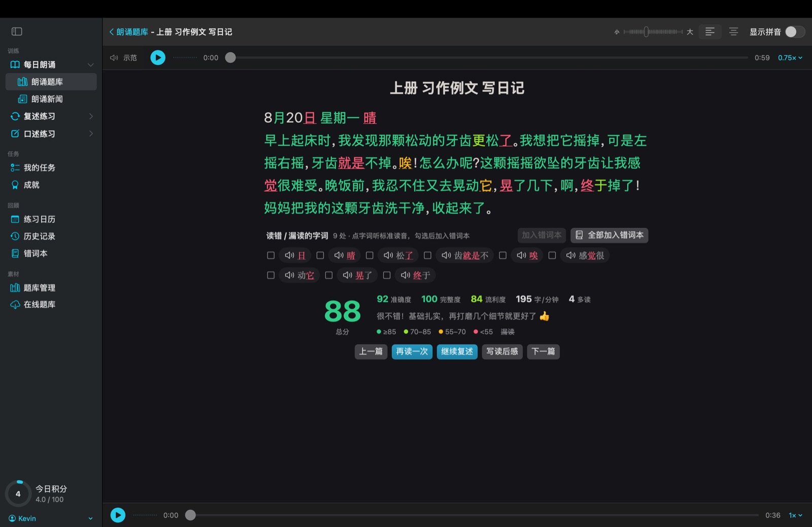Open 练习日历 calendar icon
The height and width of the screenshot is (527, 812).
15,219
